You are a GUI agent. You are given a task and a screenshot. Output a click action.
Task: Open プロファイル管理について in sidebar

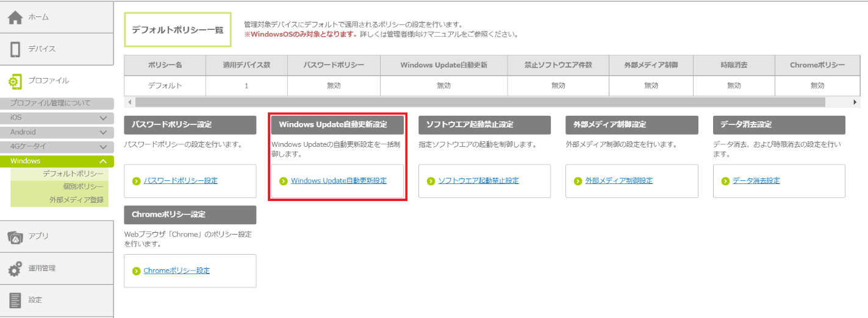click(51, 103)
